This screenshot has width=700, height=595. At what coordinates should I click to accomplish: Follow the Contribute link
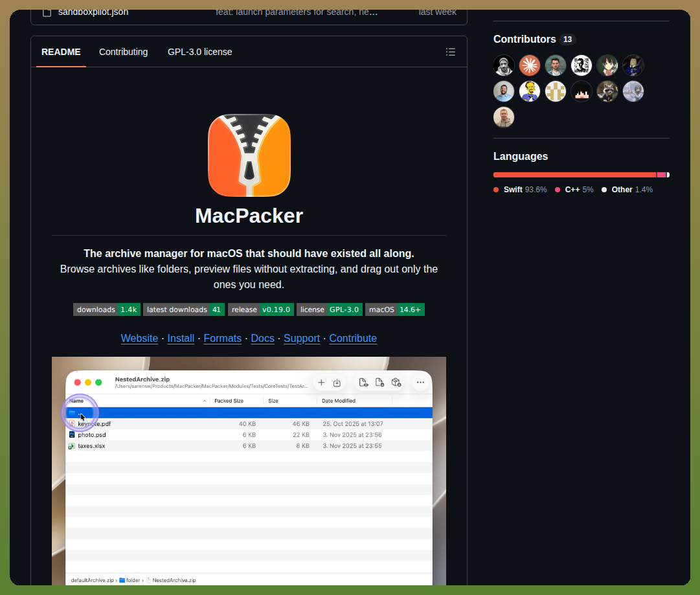353,339
